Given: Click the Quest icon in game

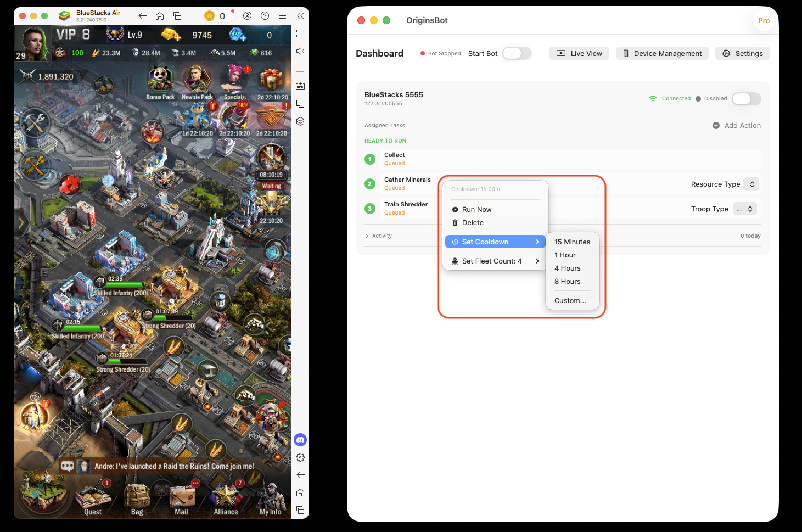Looking at the screenshot, I should click(93, 497).
